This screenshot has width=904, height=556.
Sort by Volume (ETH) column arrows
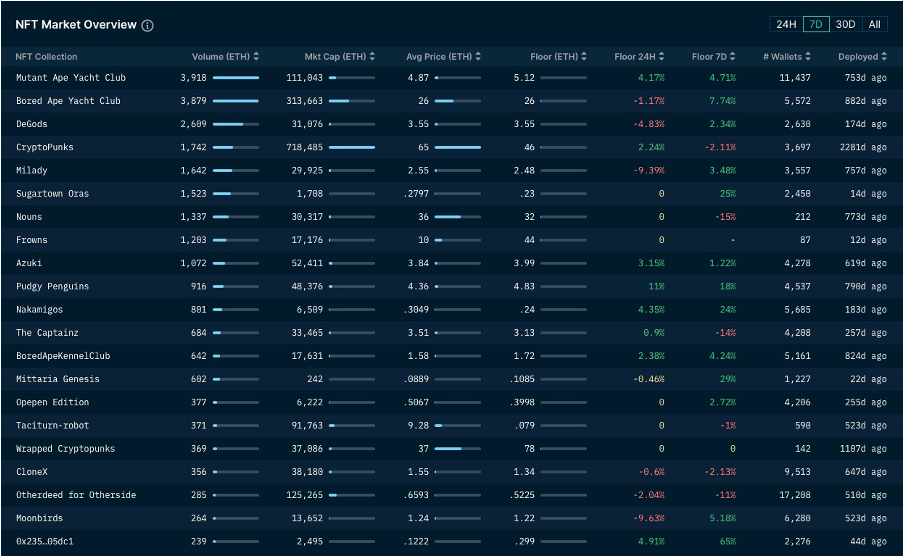tap(257, 57)
